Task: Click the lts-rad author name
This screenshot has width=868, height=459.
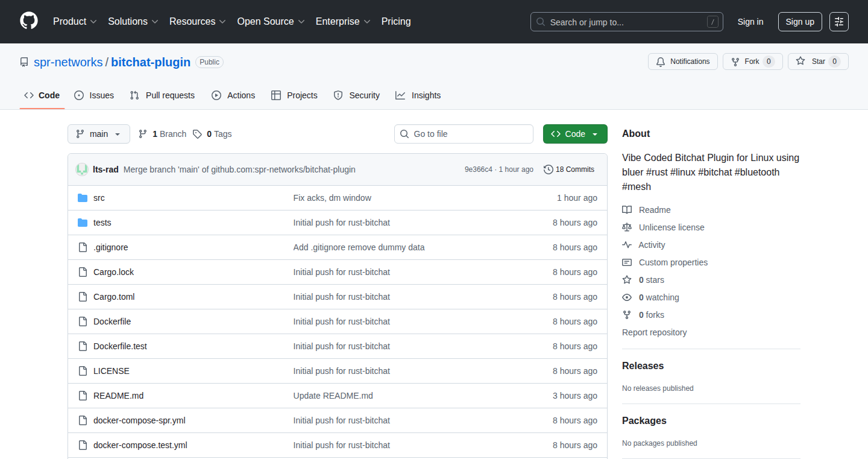Action: pos(105,169)
